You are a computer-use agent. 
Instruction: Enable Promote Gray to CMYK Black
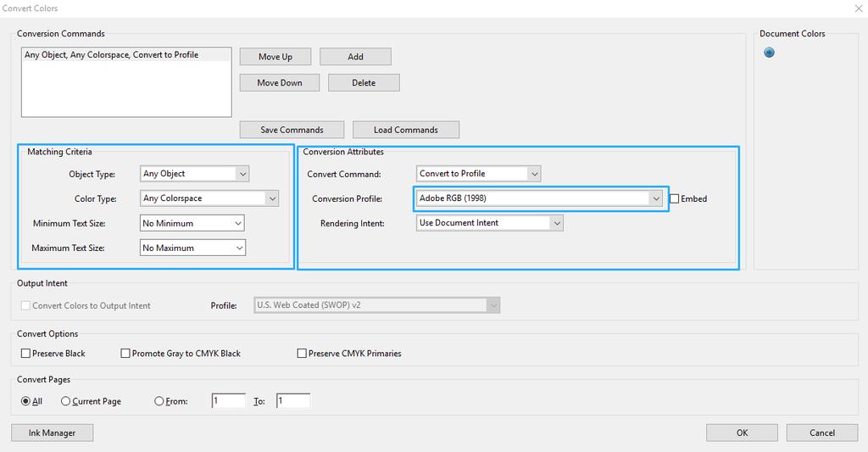[125, 354]
